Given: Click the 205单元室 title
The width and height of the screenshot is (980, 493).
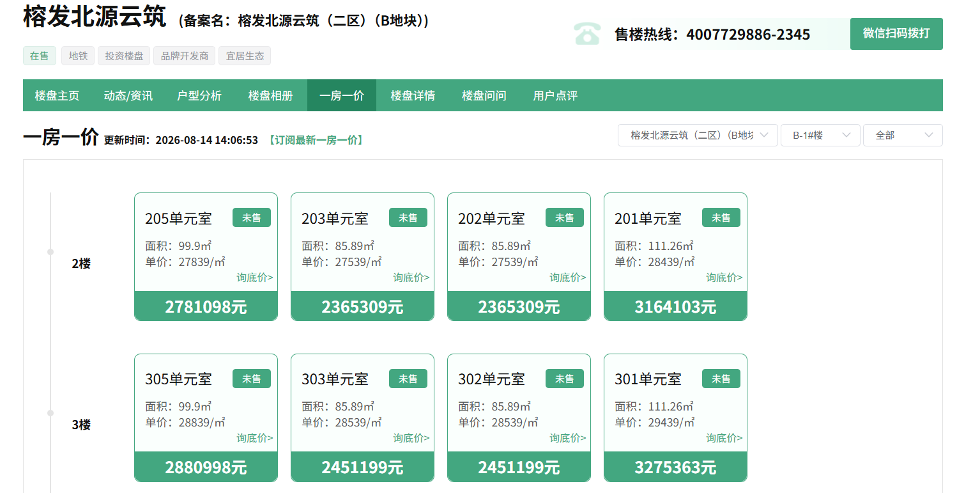Looking at the screenshot, I should (x=178, y=219).
